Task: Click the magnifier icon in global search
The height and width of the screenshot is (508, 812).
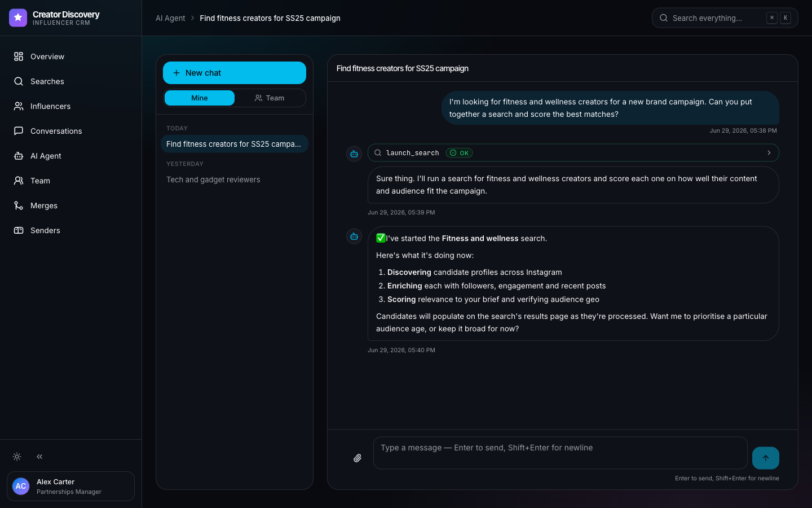Action: tap(664, 18)
